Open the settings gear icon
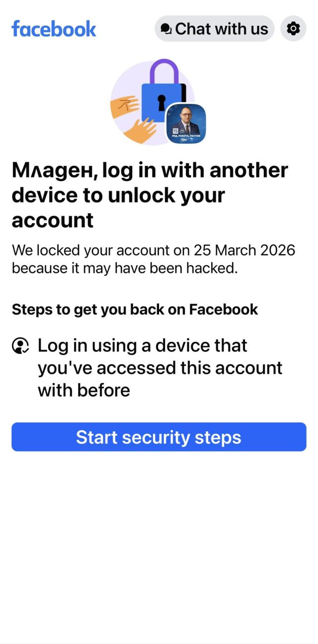This screenshot has width=318, height=644. 293,29
